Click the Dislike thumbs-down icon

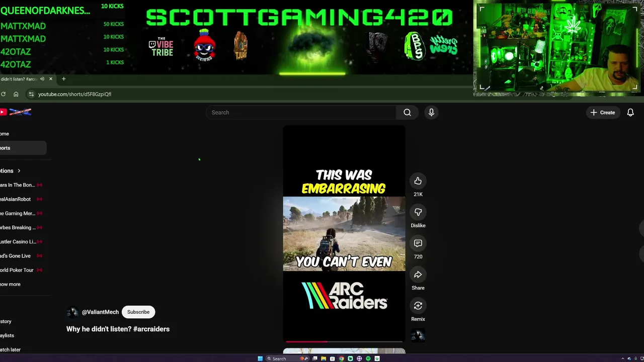418,212
